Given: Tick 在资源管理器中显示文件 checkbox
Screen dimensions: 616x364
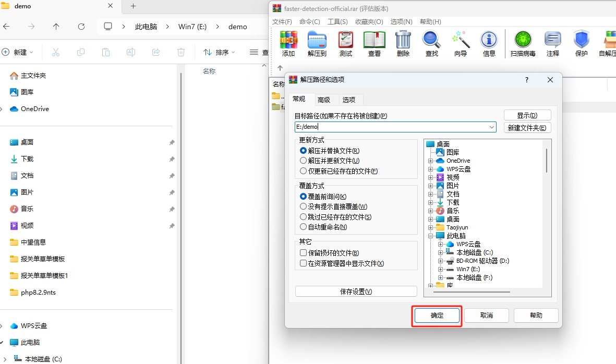Looking at the screenshot, I should (x=304, y=263).
